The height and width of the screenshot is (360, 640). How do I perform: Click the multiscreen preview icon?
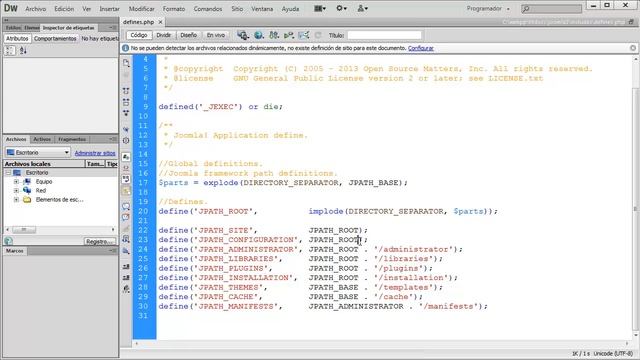(x=243, y=36)
